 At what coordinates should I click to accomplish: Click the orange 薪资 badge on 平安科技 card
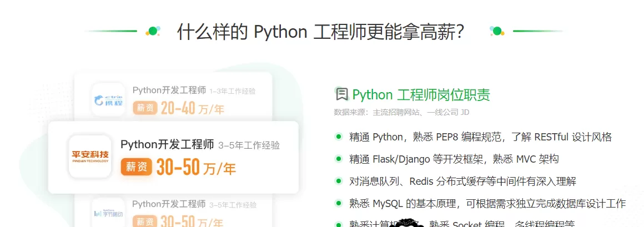137,168
